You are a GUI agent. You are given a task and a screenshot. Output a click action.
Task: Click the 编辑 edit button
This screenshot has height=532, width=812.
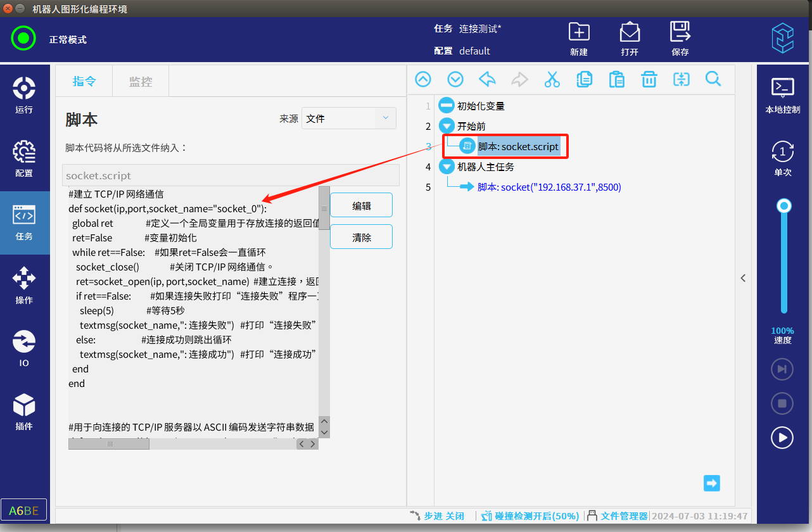[361, 205]
